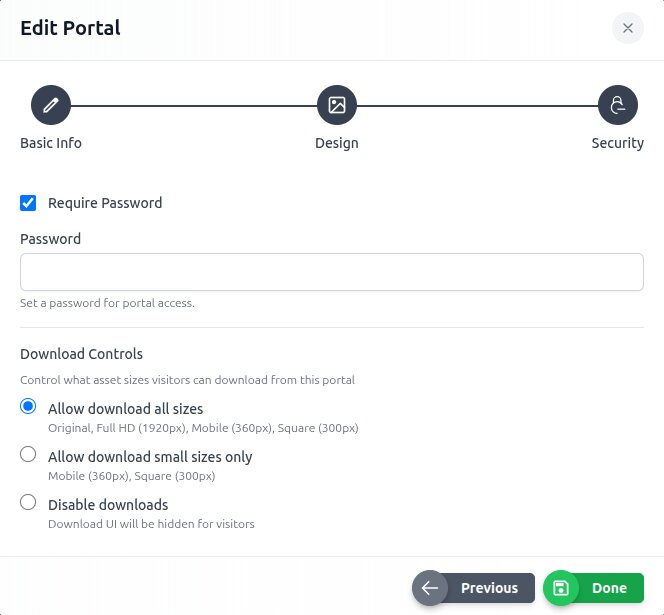Click the save disk icon beside Done
Image resolution: width=664 pixels, height=615 pixels.
pyautogui.click(x=561, y=588)
